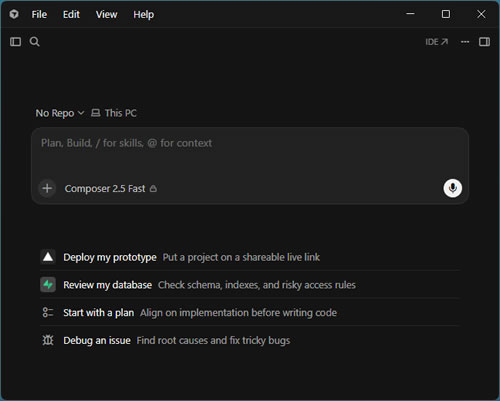Open the Composer 2.5 Fast model selector
The image size is (500, 401).
(111, 189)
